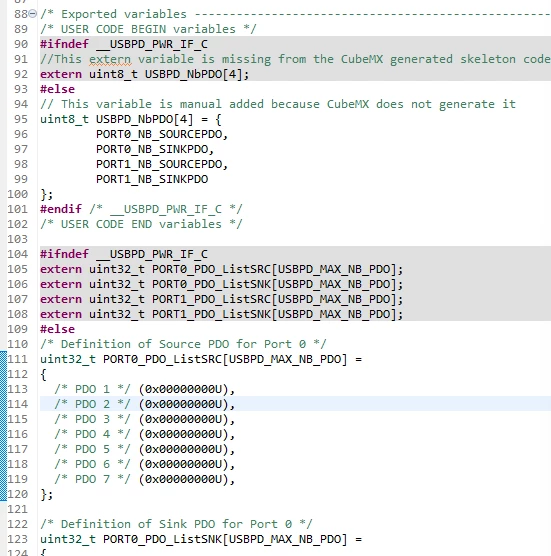
Task: Click '#ifndef __USBPD_PWR_IF_C' on line 104
Action: pyautogui.click(x=124, y=254)
